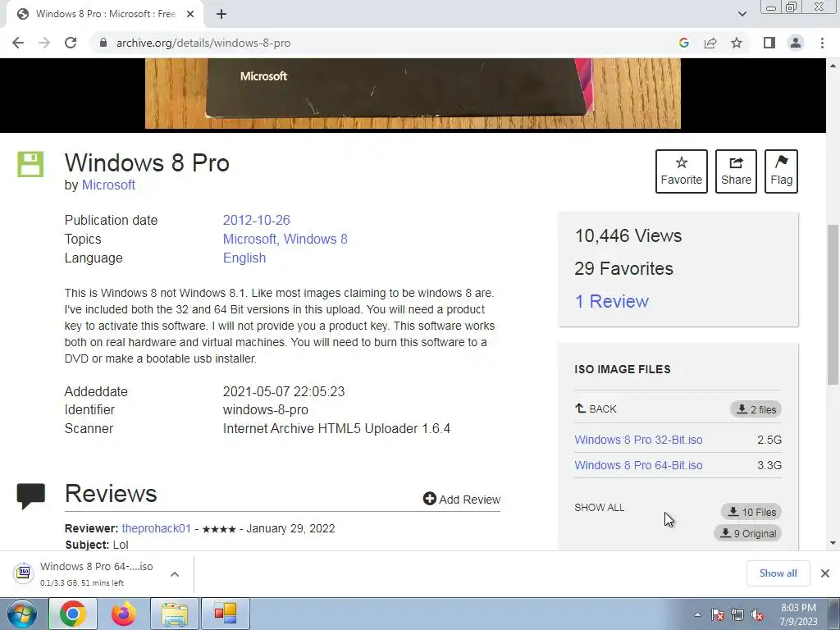Show hidden system tray icons
Screen dimensions: 840x630
[x=697, y=614]
